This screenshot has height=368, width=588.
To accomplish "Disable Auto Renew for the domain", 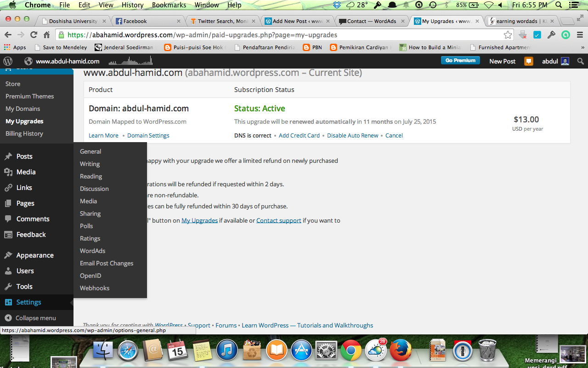I will [x=352, y=136].
